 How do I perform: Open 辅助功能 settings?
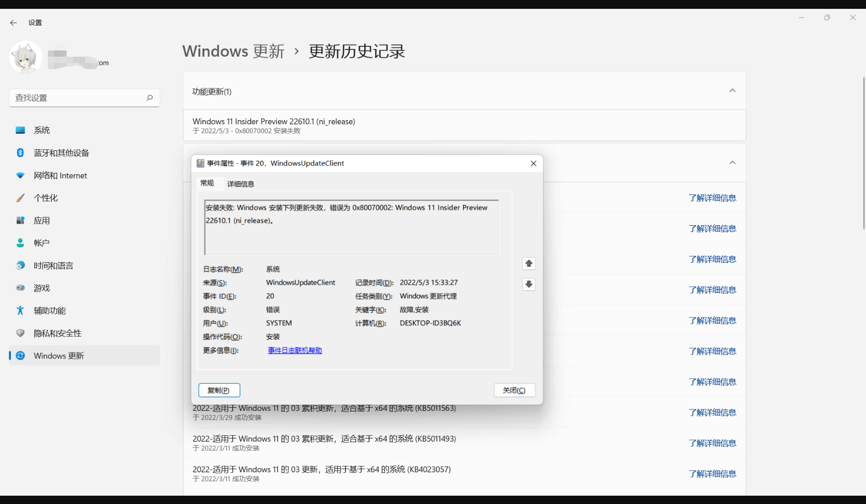click(49, 311)
